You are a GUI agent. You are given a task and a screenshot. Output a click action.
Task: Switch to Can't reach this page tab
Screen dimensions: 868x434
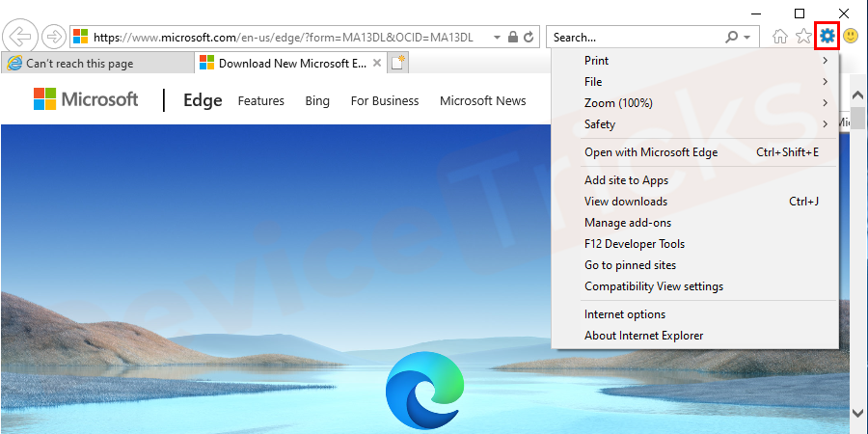[97, 63]
